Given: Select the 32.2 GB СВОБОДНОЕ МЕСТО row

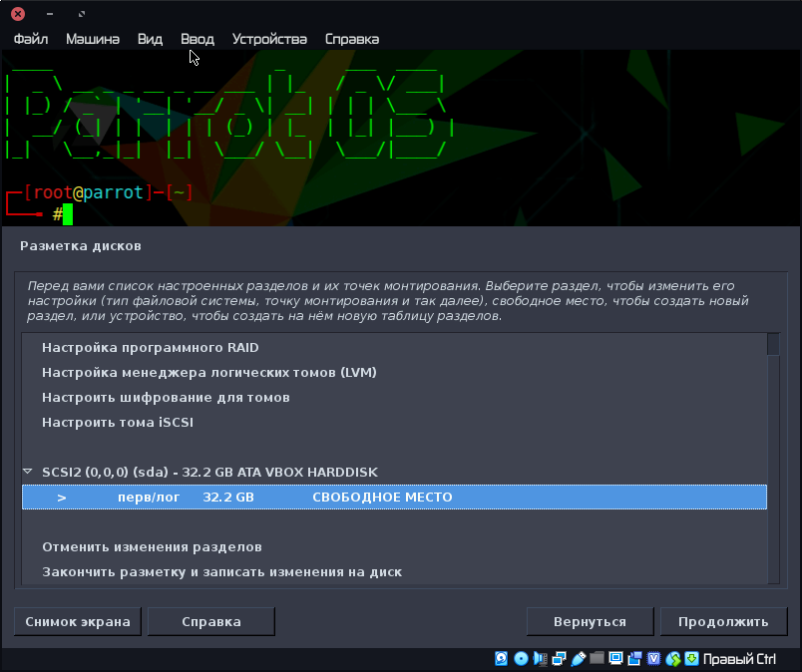Looking at the screenshot, I should coord(394,498).
